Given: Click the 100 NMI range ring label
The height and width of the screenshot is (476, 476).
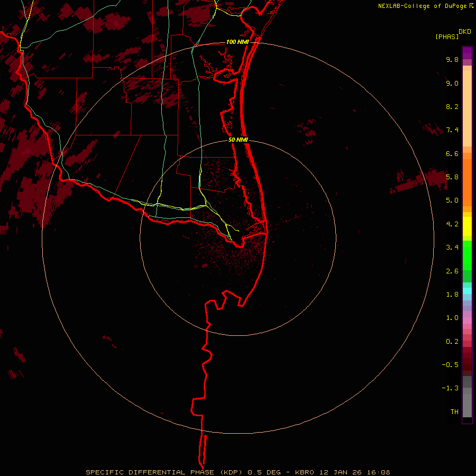Looking at the screenshot, I should pyautogui.click(x=237, y=42).
